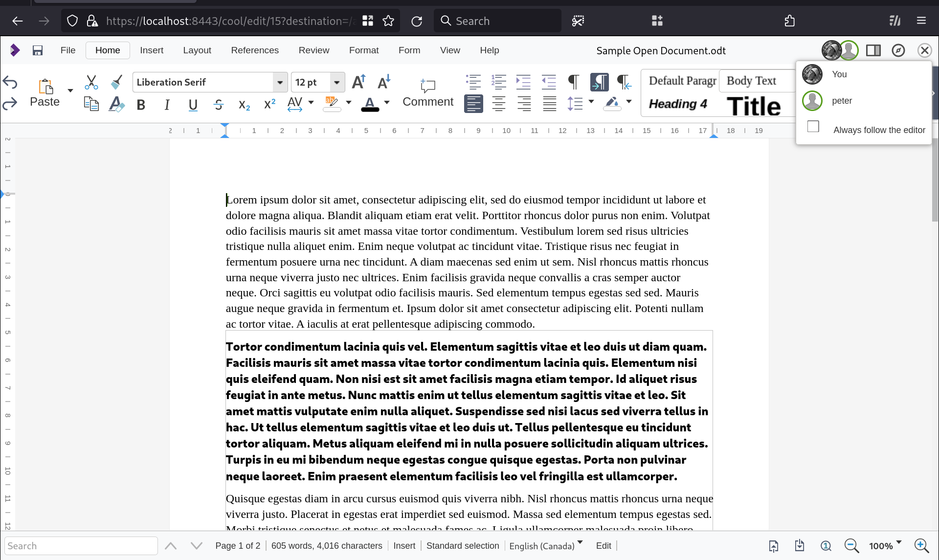Click the Cut scissors icon
Screen dimensions: 939x560
(91, 82)
